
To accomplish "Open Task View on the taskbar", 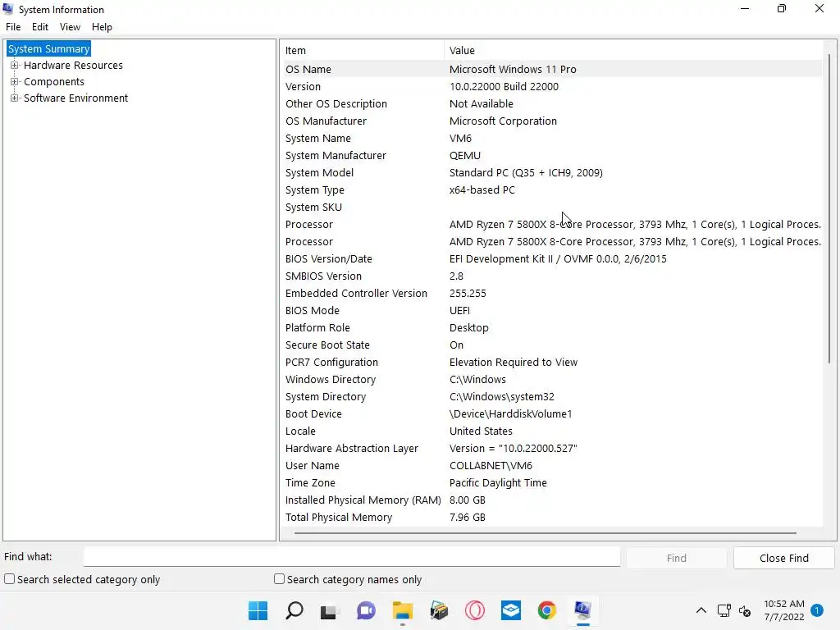I will pyautogui.click(x=328, y=610).
